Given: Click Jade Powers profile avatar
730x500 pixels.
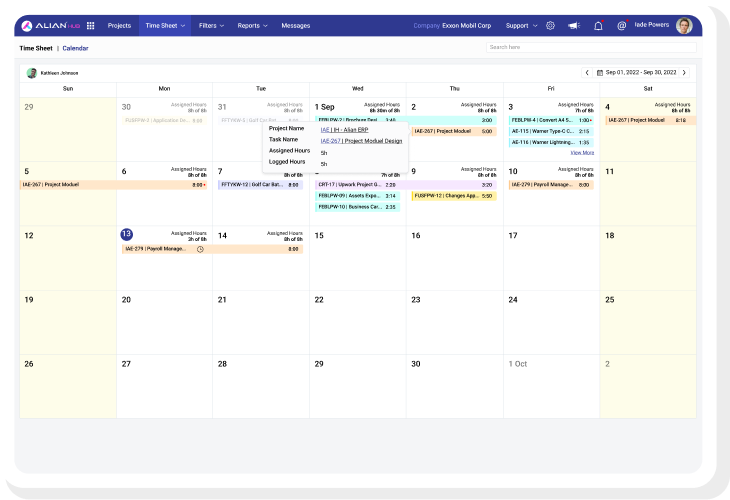Looking at the screenshot, I should pos(684,26).
